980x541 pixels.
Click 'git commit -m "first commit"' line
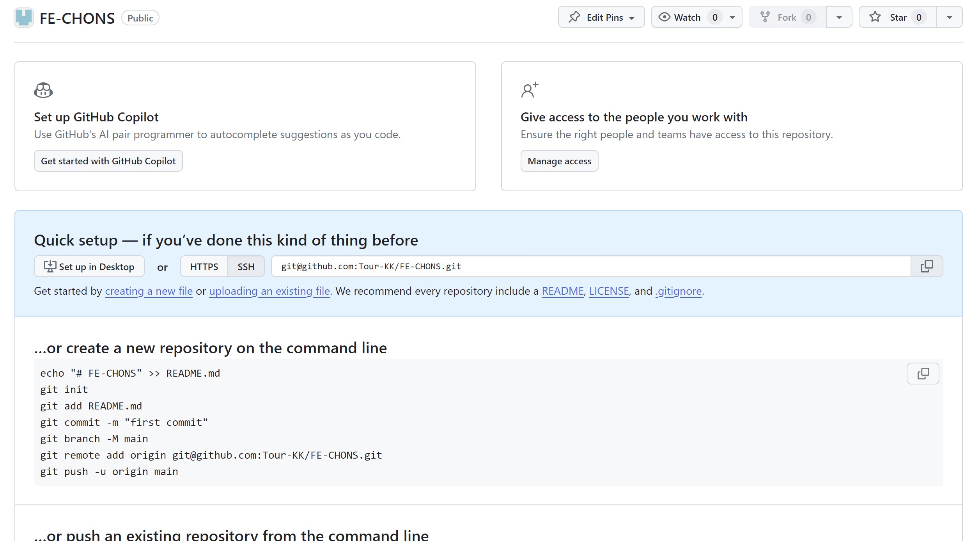coord(124,422)
